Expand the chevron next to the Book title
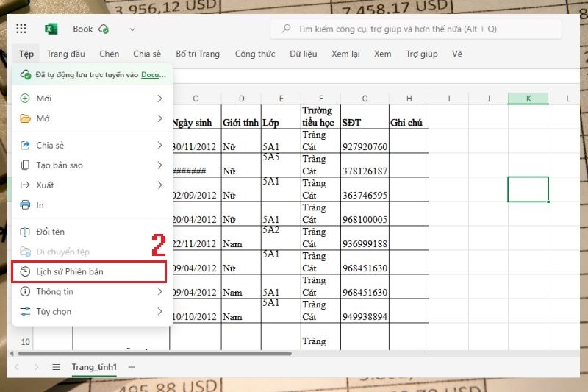This screenshot has width=588, height=392. [x=132, y=29]
